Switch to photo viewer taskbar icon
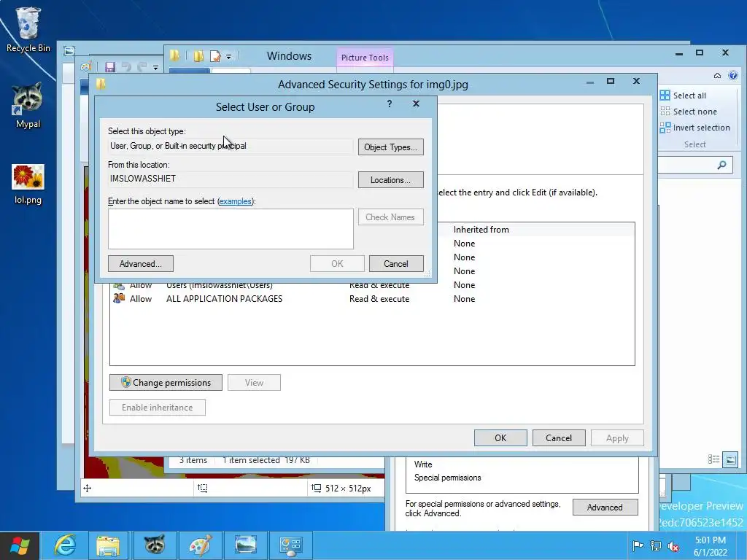This screenshot has height=560, width=747. pos(246,545)
